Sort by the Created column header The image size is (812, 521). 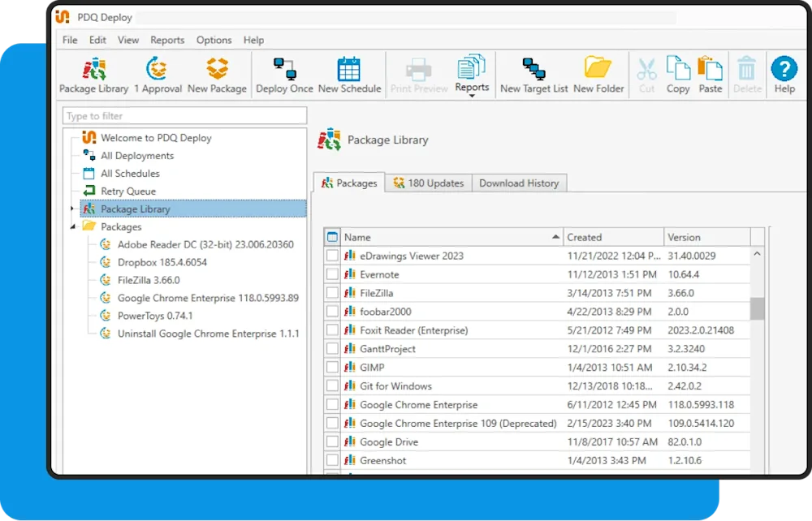613,237
